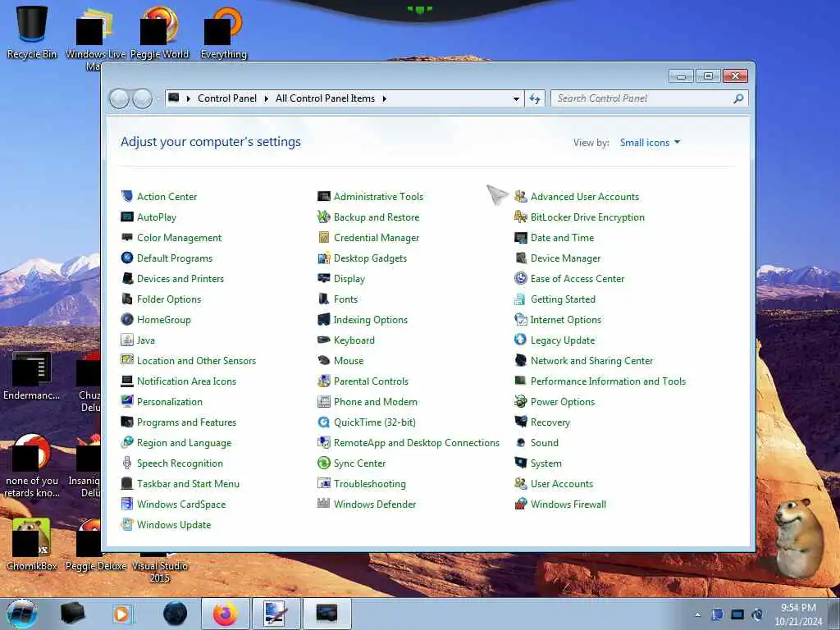
Task: Click the Speech Recognition microphone icon
Action: click(127, 463)
